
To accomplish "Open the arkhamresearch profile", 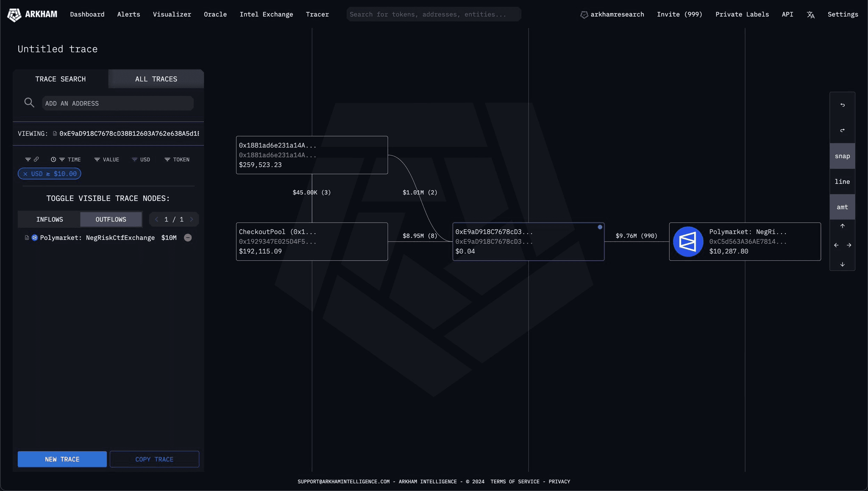I will [x=612, y=14].
